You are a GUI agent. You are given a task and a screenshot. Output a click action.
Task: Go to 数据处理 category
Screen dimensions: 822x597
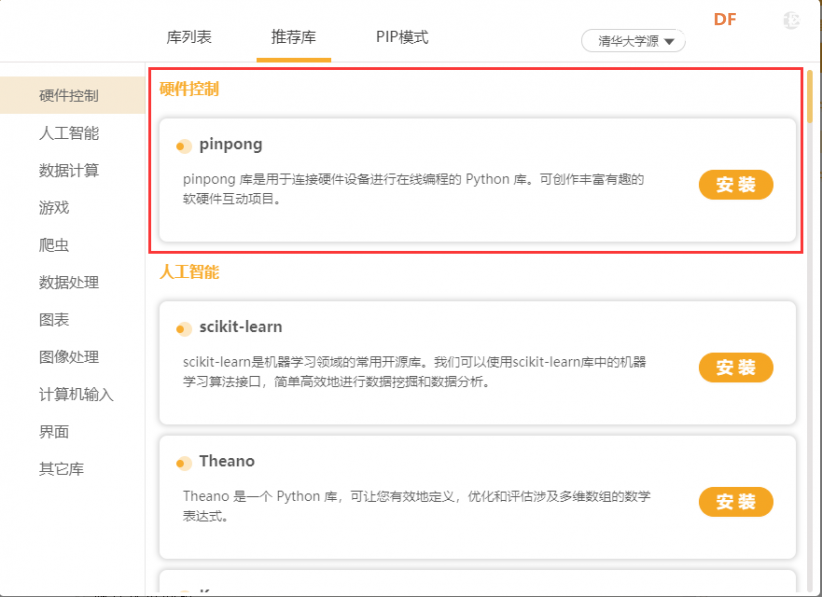coord(69,283)
